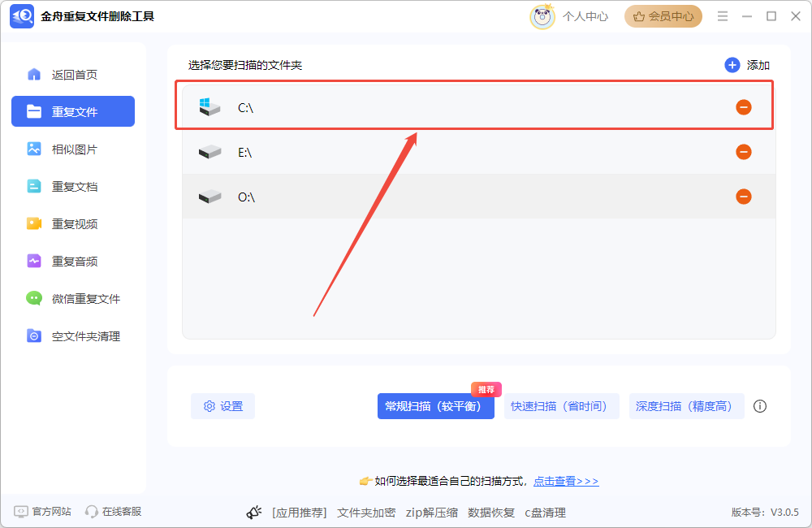812x528 pixels.
Task: Start 常规扫描（较平衡） scan
Action: 435,406
